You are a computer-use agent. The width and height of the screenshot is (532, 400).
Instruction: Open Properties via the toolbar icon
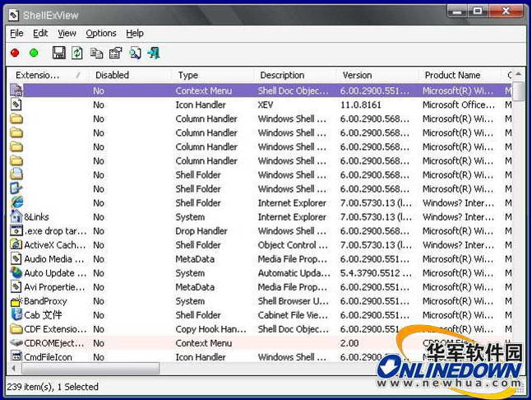116,53
